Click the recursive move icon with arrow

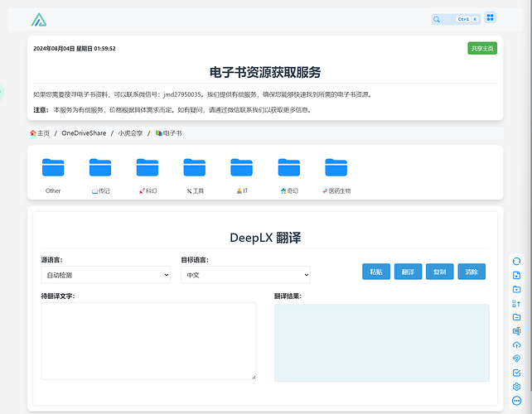click(516, 303)
